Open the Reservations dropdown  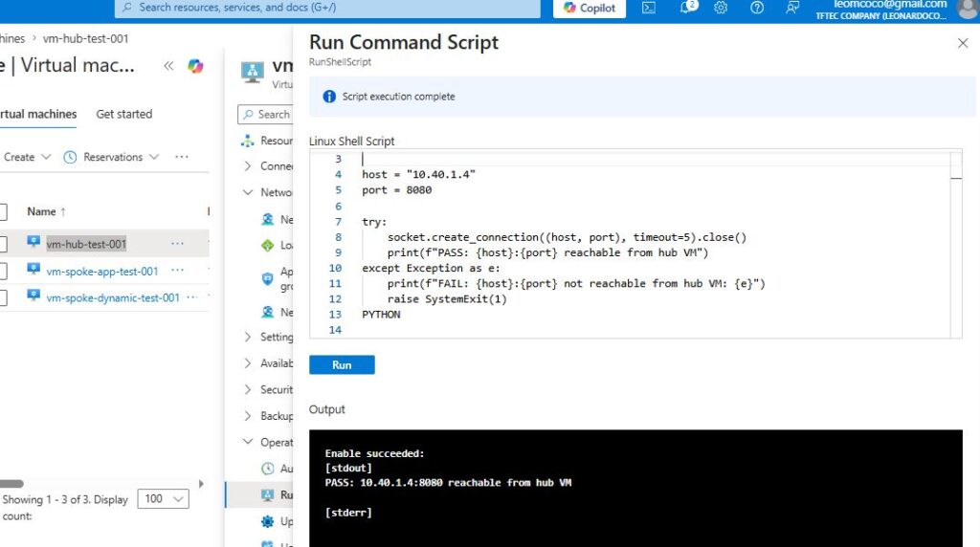112,157
